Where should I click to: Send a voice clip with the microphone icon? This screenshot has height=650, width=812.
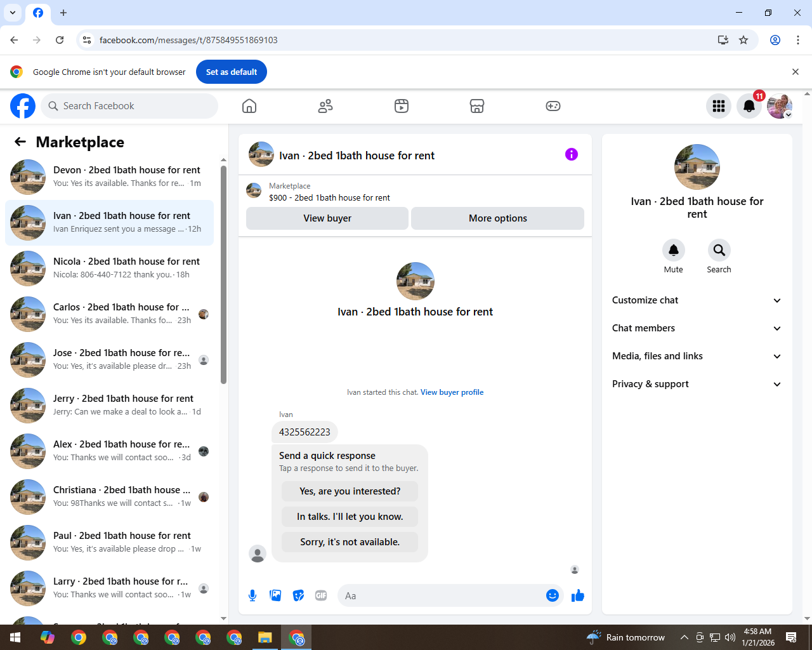pyautogui.click(x=252, y=595)
